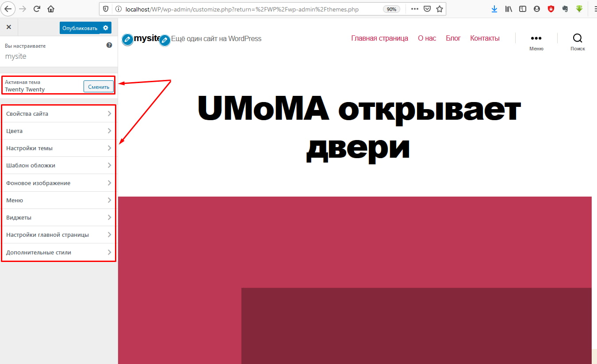Click the mysite site title in preview
Image resolution: width=597 pixels, height=364 pixels.
point(146,38)
